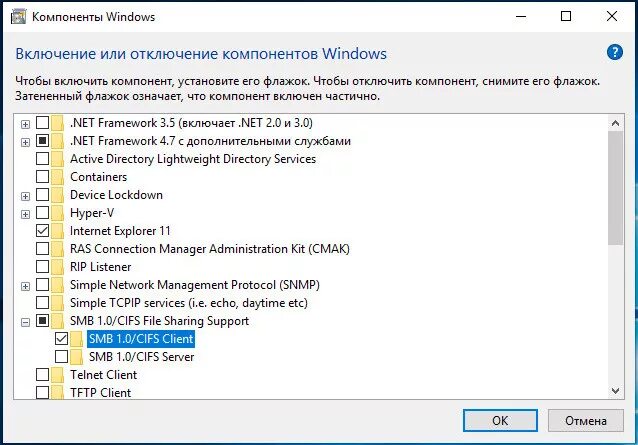The width and height of the screenshot is (638, 445).
Task: Click the scrollbar down arrow in the features list
Action: pyautogui.click(x=616, y=391)
